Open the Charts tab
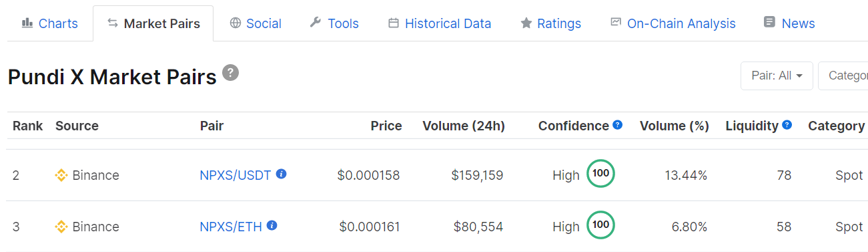The width and height of the screenshot is (868, 252). 50,23
